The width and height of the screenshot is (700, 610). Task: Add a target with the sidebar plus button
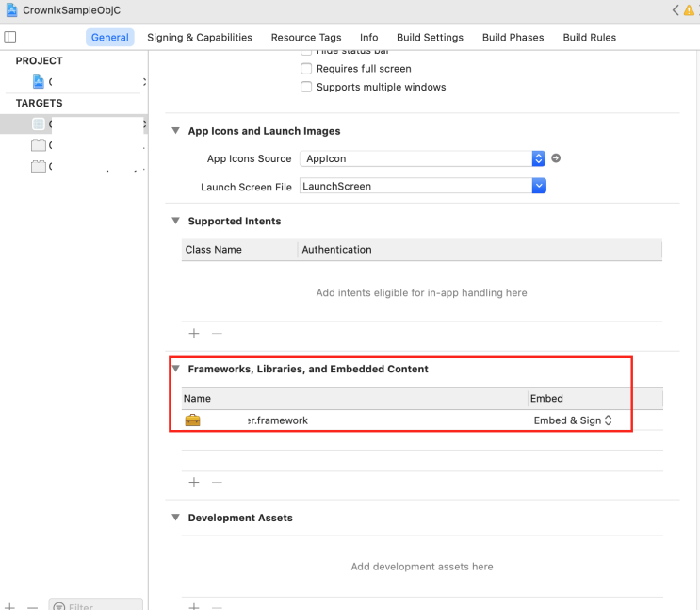click(9, 607)
